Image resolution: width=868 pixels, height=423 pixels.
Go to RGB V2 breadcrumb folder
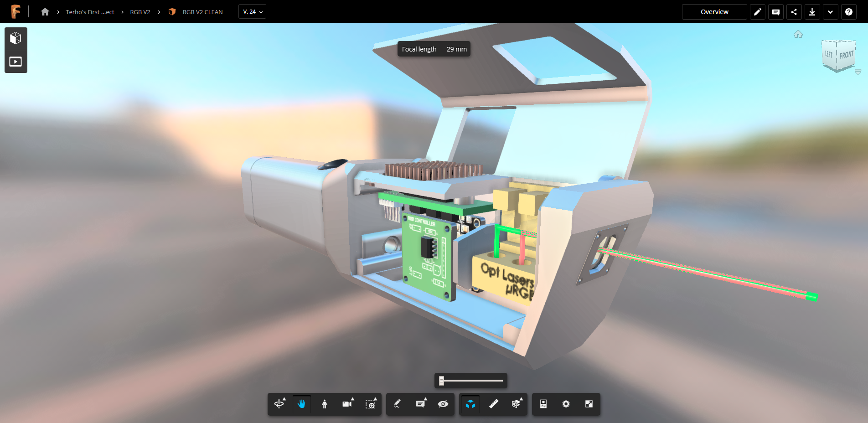click(140, 12)
